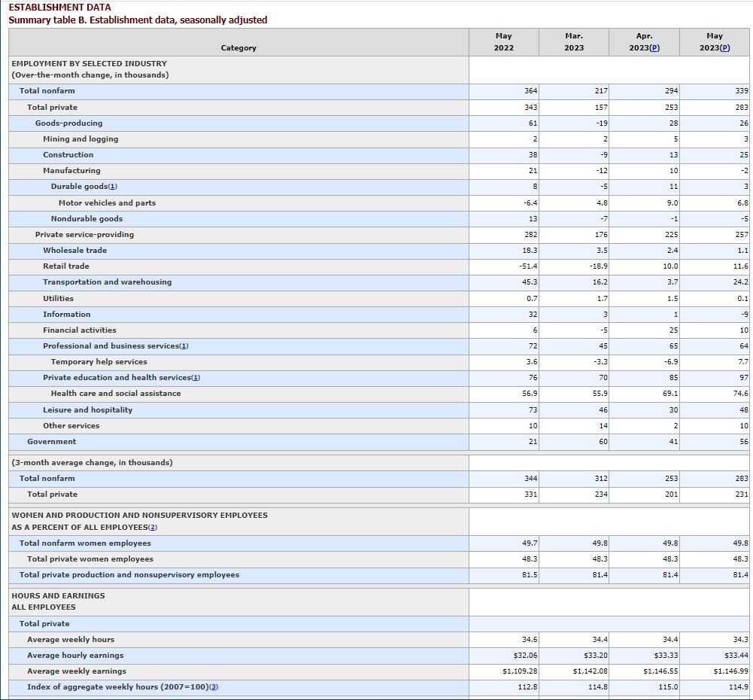The height and width of the screenshot is (700, 753).
Task: Open footnote 1 beside Professional and business services
Action: click(184, 346)
